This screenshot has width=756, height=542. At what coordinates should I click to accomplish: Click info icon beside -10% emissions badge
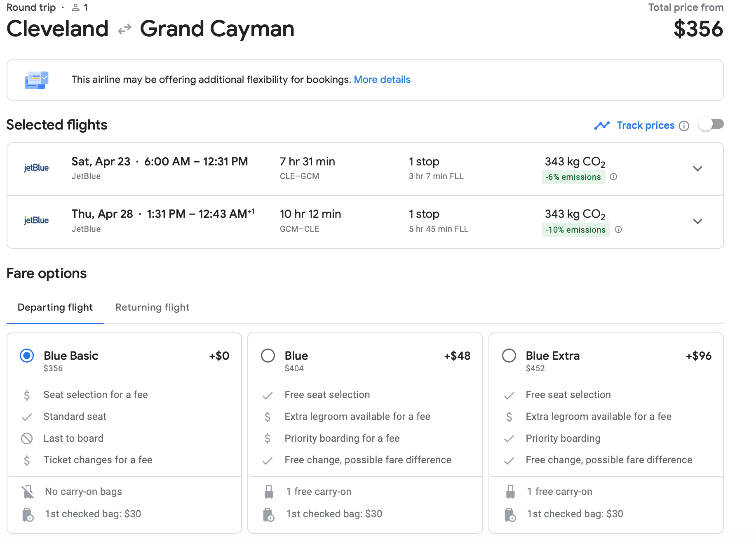click(618, 230)
